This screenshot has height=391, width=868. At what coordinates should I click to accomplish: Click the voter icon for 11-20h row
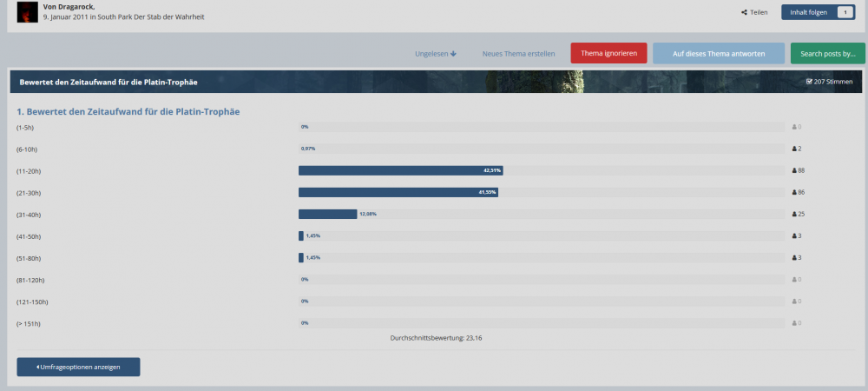click(794, 170)
